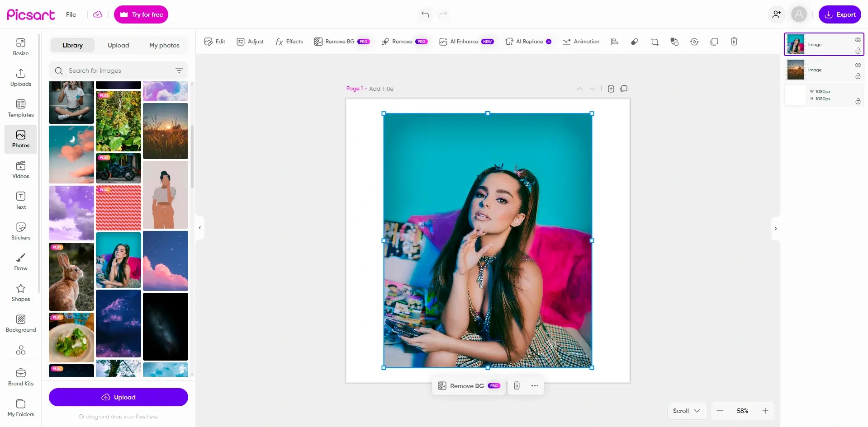868x427 pixels.
Task: Click the replace image icon in toolbar
Action: [x=674, y=42]
